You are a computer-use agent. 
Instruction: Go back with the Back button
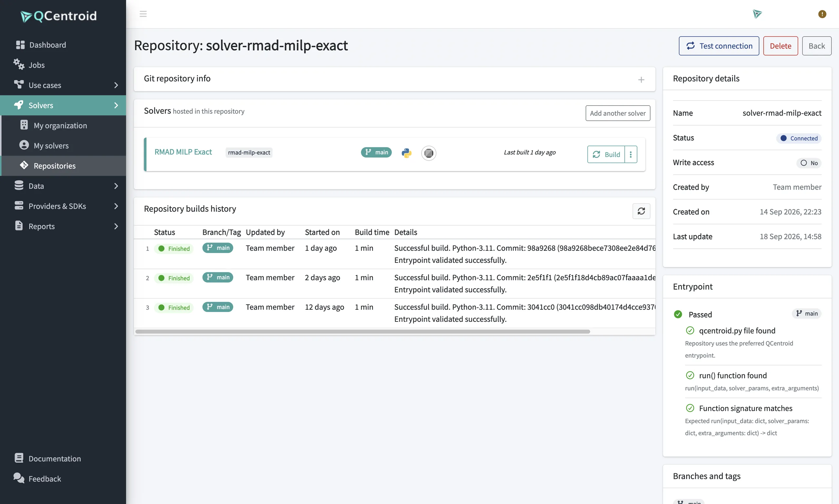pos(816,46)
